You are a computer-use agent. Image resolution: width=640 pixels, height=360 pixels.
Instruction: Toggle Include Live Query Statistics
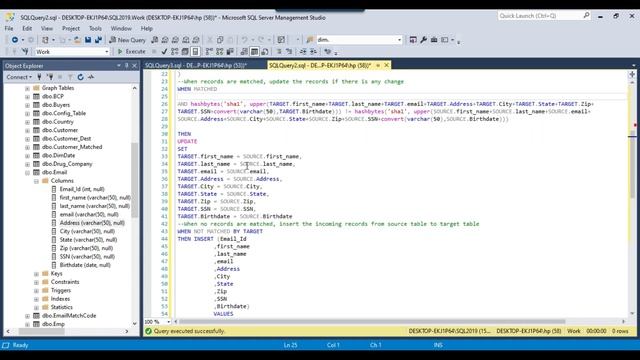(x=220, y=51)
